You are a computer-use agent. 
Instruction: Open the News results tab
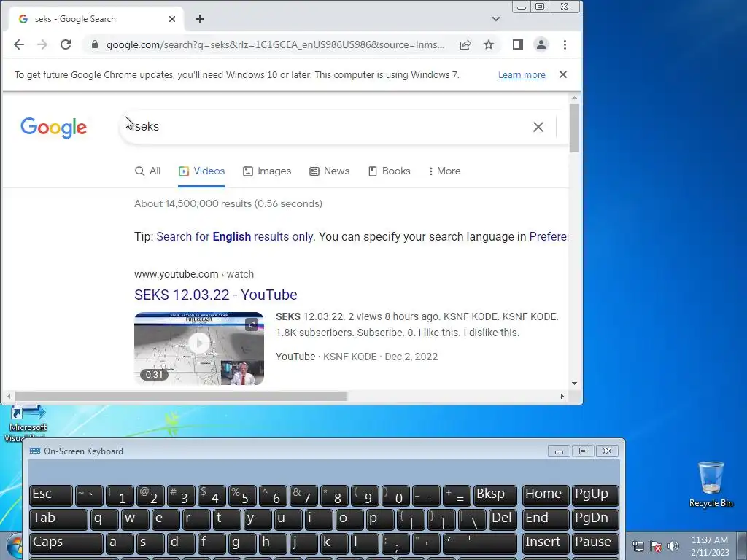(329, 171)
